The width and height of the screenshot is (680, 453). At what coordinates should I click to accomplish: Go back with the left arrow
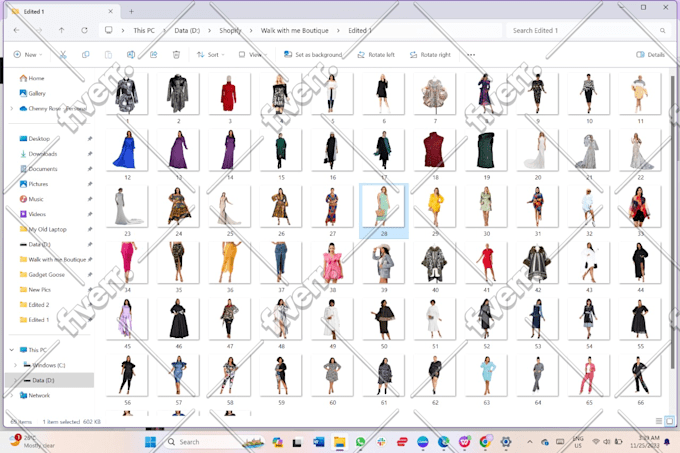(16, 30)
